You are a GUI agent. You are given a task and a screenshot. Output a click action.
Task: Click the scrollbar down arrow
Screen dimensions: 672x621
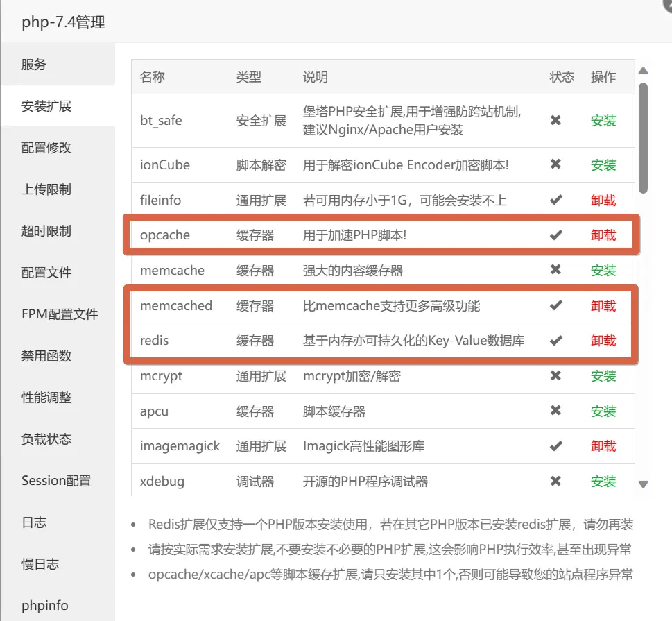click(643, 484)
